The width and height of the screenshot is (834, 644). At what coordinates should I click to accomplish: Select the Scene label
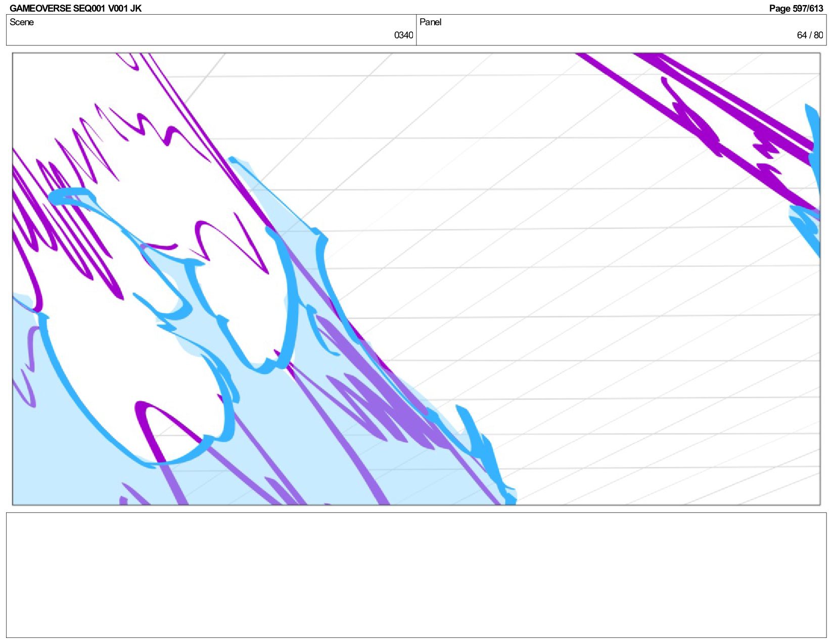click(x=22, y=22)
